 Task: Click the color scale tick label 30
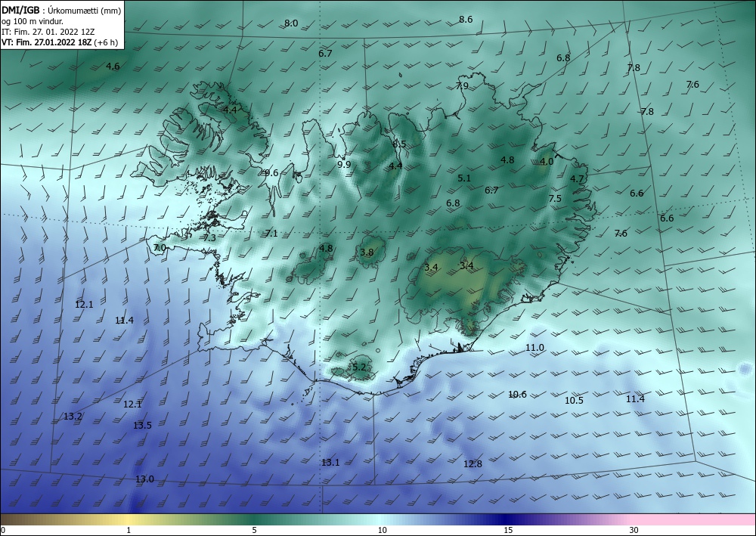(x=634, y=531)
